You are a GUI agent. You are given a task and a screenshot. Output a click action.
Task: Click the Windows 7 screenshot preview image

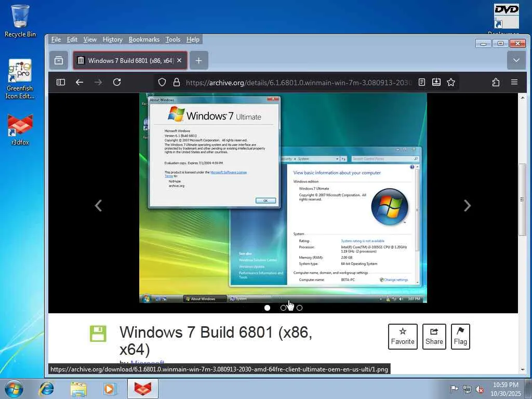point(283,198)
